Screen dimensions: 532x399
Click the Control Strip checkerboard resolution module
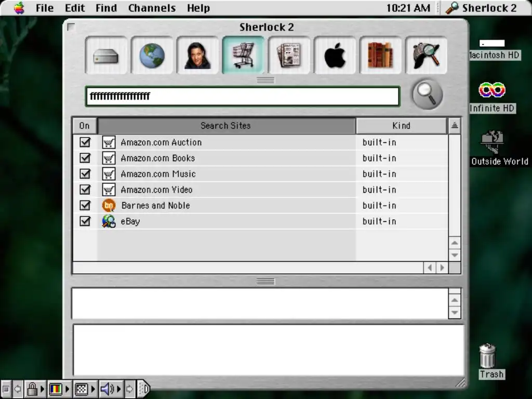click(x=82, y=389)
